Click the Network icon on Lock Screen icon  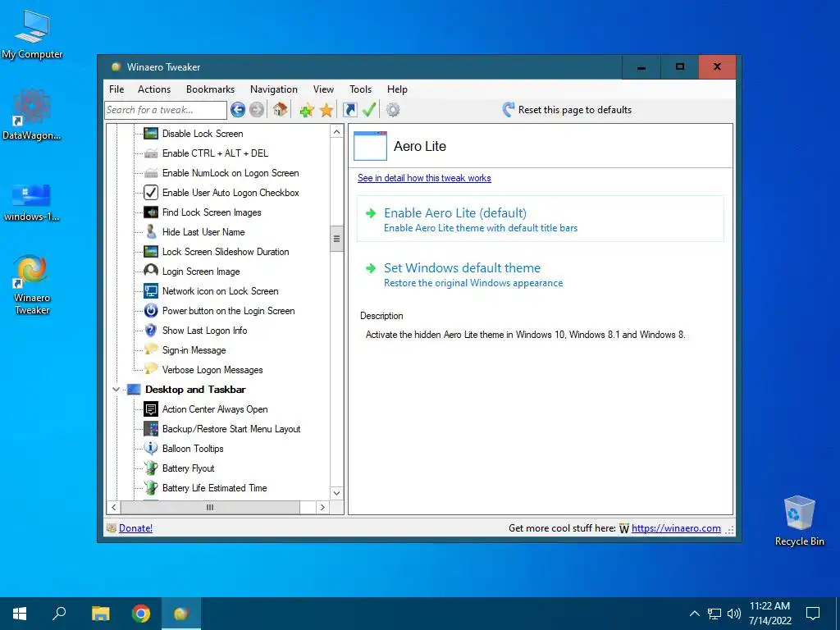click(x=151, y=291)
